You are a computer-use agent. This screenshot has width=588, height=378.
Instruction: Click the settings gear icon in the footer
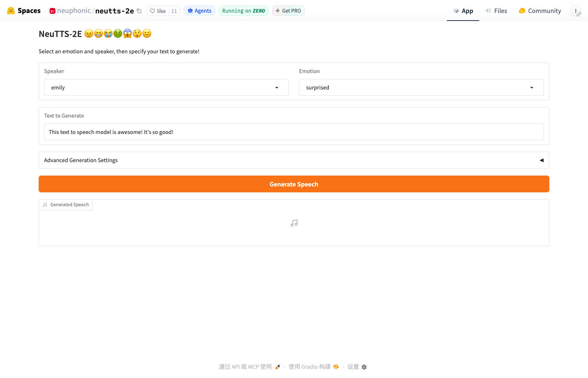coord(364,367)
